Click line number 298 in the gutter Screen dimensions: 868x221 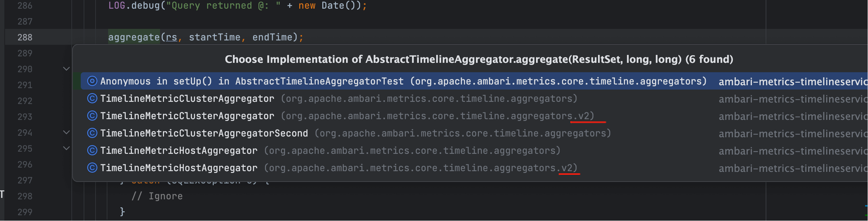point(25,196)
